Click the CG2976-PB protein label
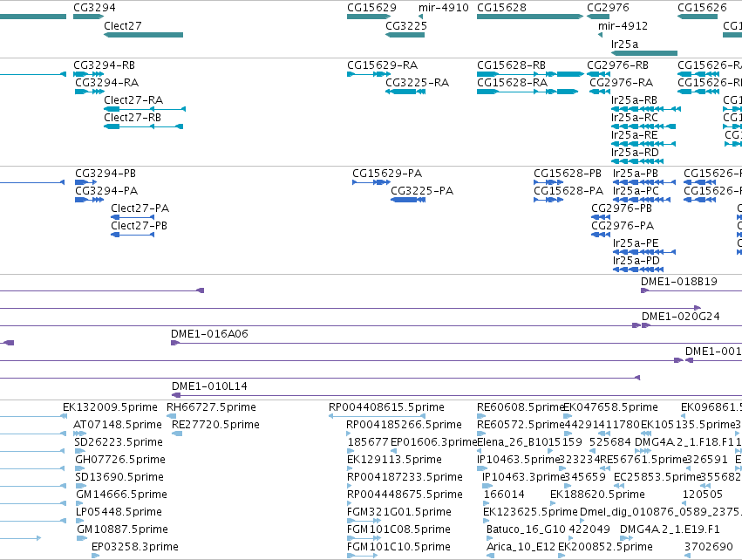 click(622, 208)
